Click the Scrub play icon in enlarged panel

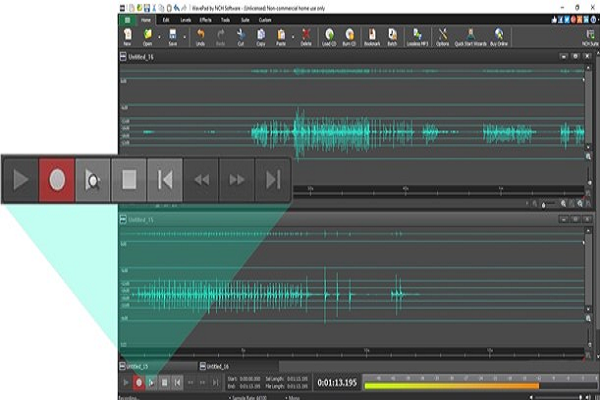92,180
